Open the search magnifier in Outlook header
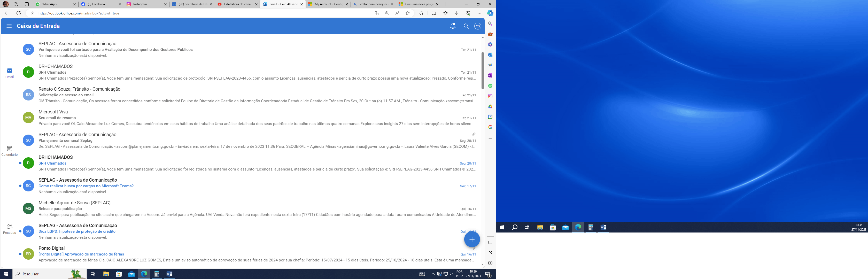 [466, 26]
